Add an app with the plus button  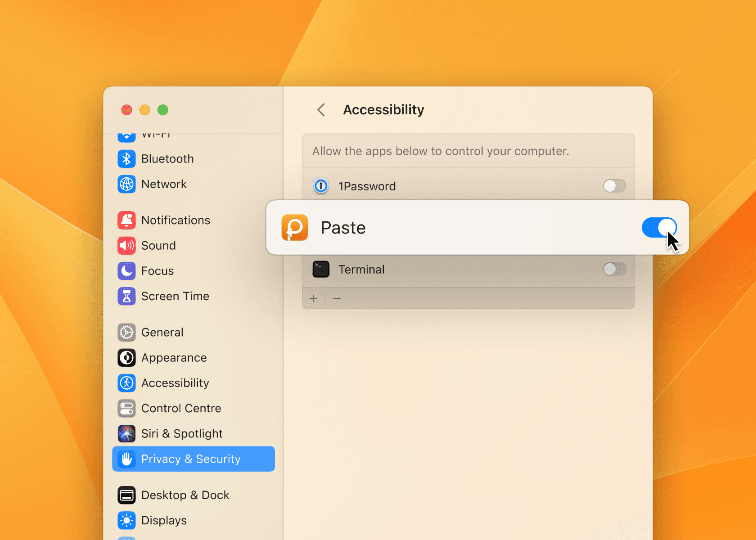coord(314,298)
